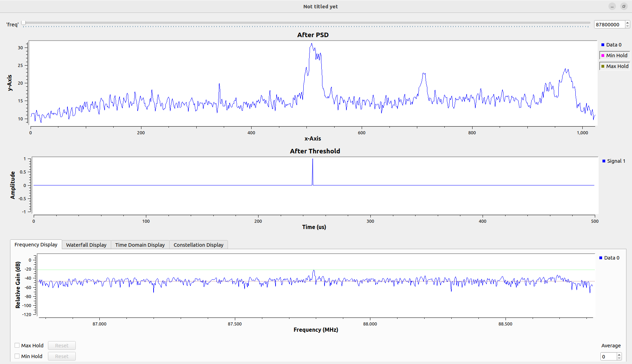
Task: Toggle Data 0 legend in After PSD plot
Action: [612, 45]
